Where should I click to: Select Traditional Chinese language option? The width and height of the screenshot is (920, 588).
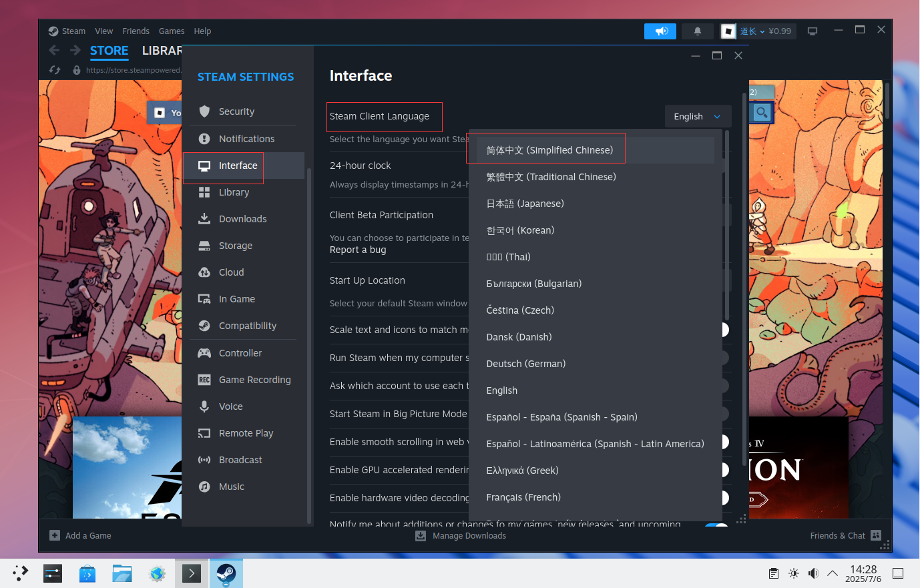point(596,177)
